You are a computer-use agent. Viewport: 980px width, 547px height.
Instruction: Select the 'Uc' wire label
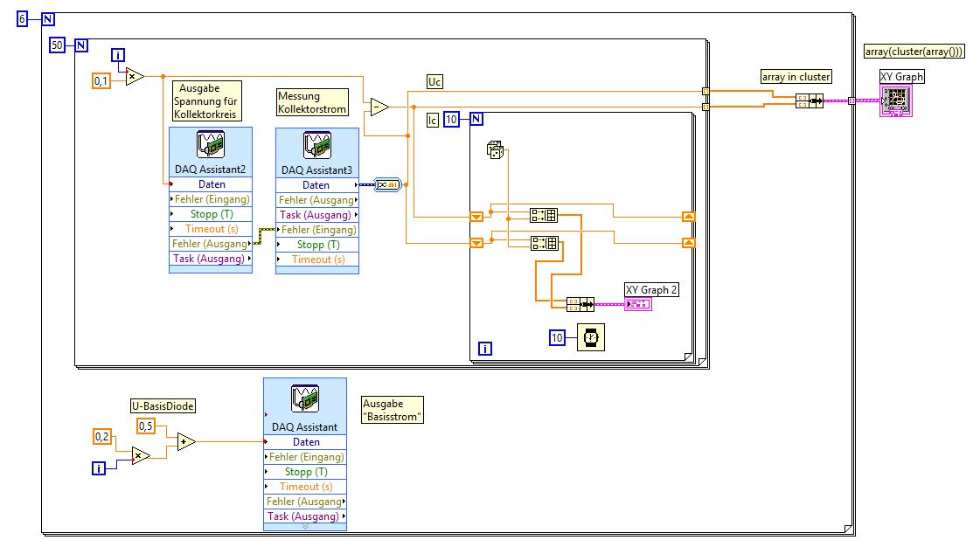434,82
